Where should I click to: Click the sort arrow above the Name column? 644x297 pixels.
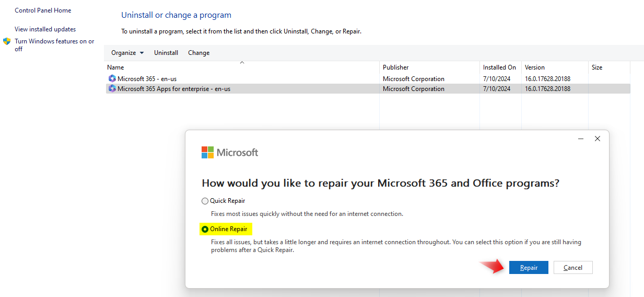point(242,63)
